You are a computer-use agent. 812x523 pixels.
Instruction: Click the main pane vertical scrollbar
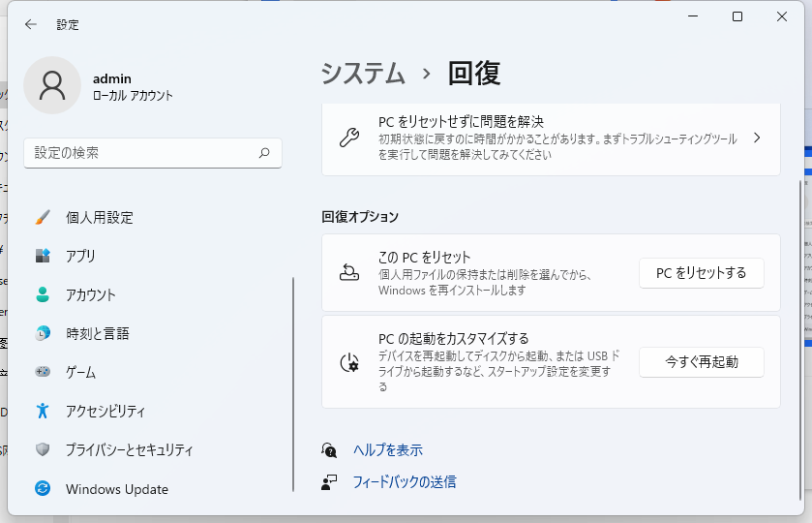pos(800,340)
